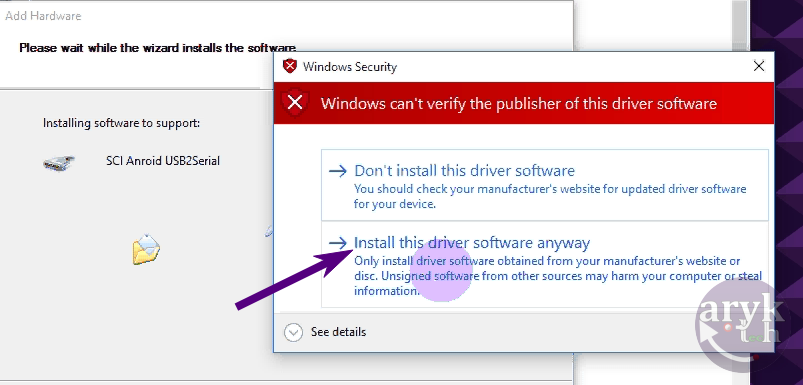Viewport: 803px width, 385px height.
Task: Click the white X shield in the red banner
Action: click(x=295, y=103)
